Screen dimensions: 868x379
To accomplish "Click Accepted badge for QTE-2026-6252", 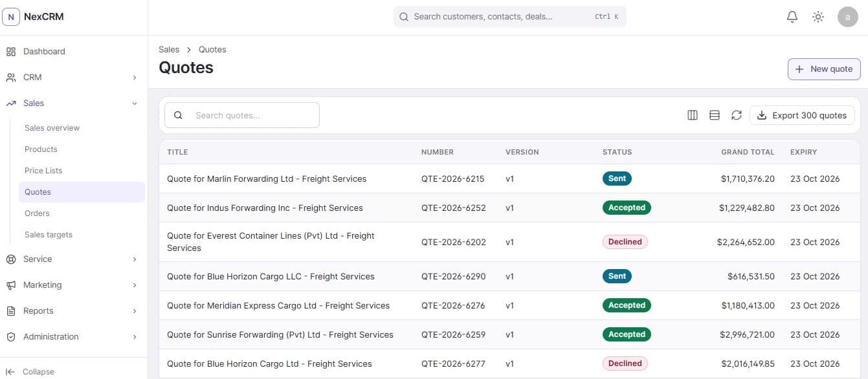I will [x=627, y=208].
